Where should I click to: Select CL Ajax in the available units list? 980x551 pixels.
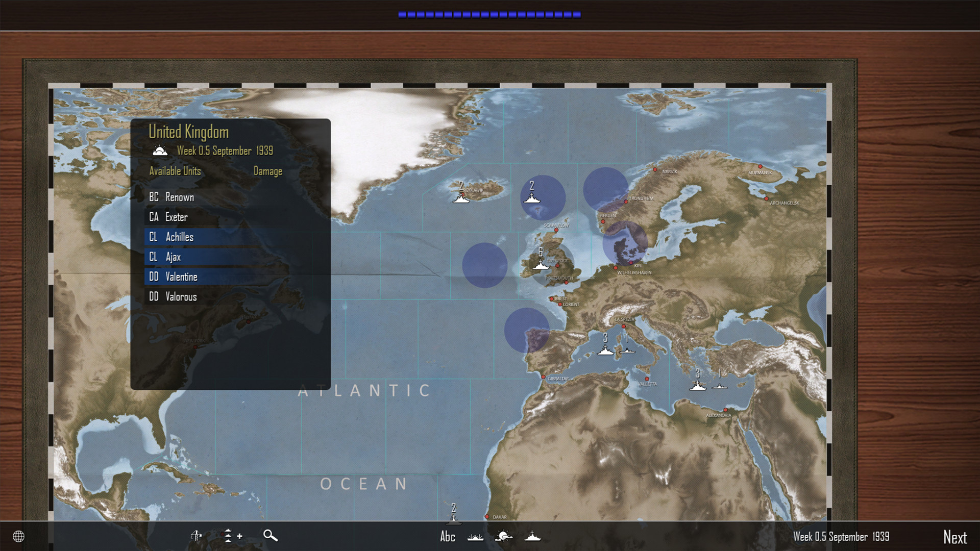[173, 257]
